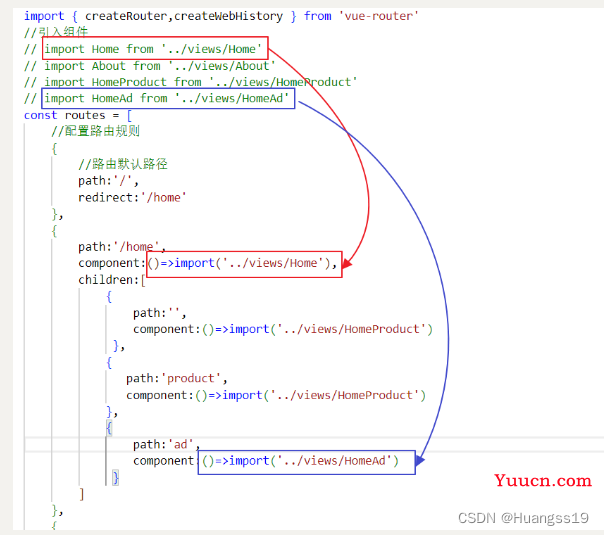Select the createWebHistory identifier
604x535 pixels.
pos(228,16)
